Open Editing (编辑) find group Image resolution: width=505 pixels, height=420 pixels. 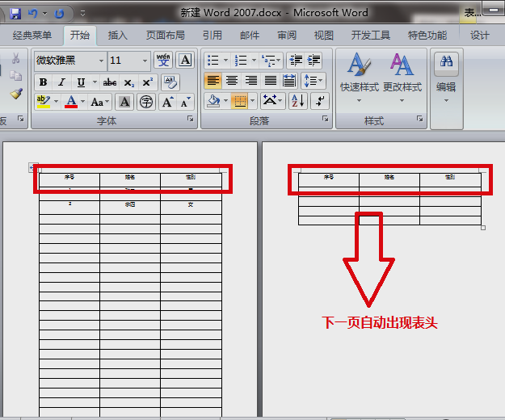[x=446, y=78]
